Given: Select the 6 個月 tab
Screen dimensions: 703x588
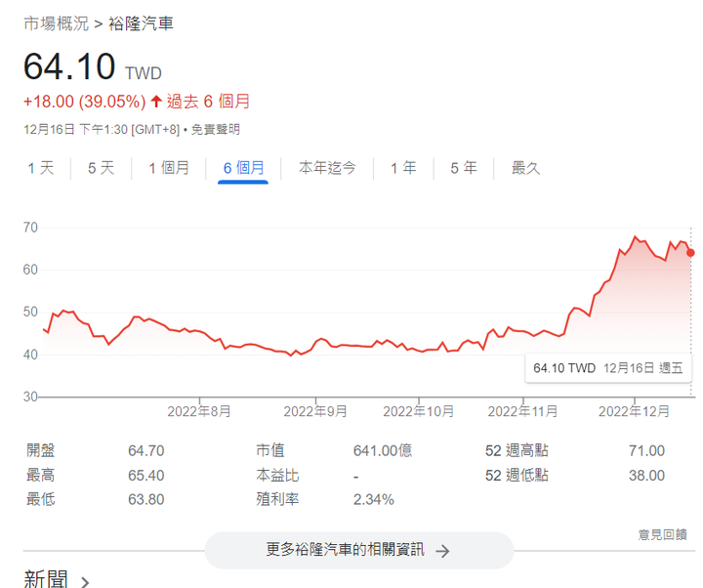Looking at the screenshot, I should [243, 168].
